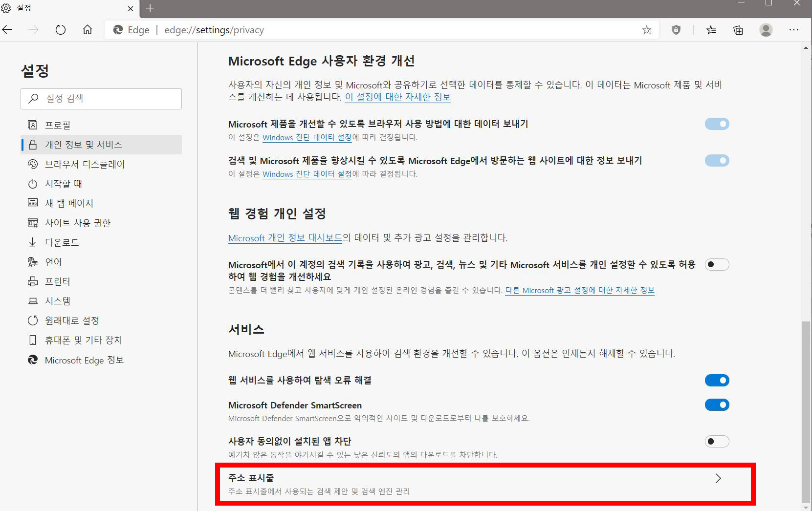Click the Edge logo for Microsoft Edge 정보
This screenshot has width=812, height=511.
(x=33, y=360)
